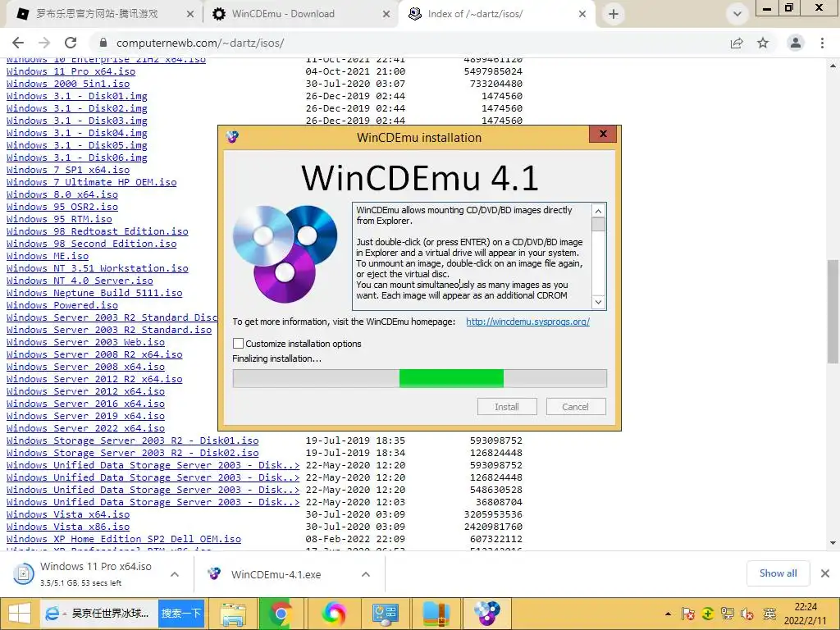Viewport: 840px width, 630px height.
Task: Reload the page with the refresh icon
Action: [x=71, y=43]
